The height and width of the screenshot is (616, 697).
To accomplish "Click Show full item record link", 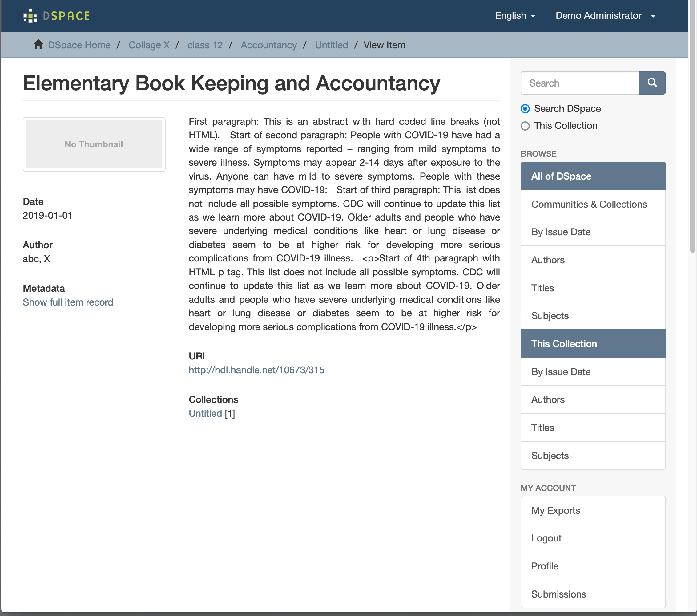I will [x=68, y=302].
